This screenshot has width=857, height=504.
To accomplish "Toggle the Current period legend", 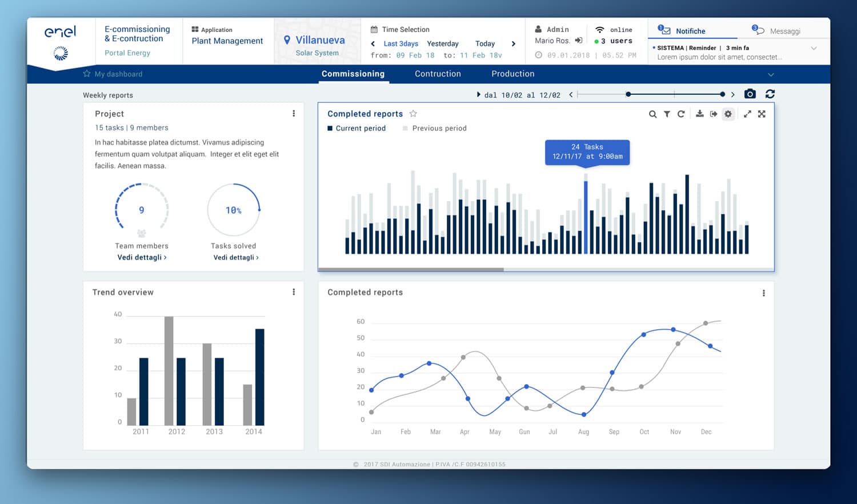I will 357,129.
